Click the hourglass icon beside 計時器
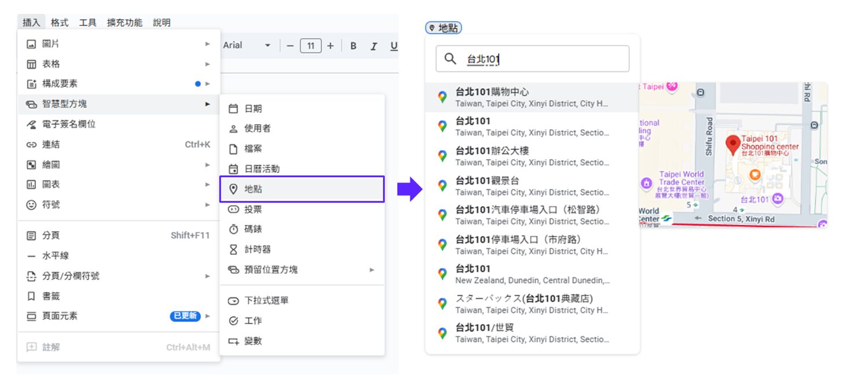This screenshot has height=389, width=868. 234,249
